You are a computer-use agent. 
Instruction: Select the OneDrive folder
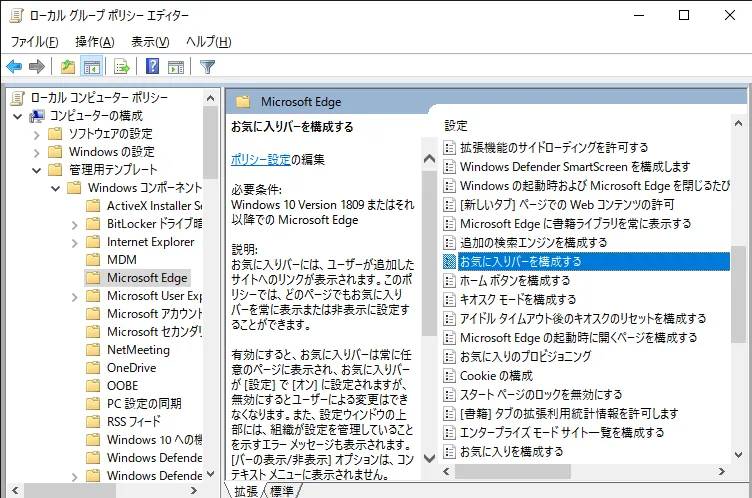tap(131, 368)
